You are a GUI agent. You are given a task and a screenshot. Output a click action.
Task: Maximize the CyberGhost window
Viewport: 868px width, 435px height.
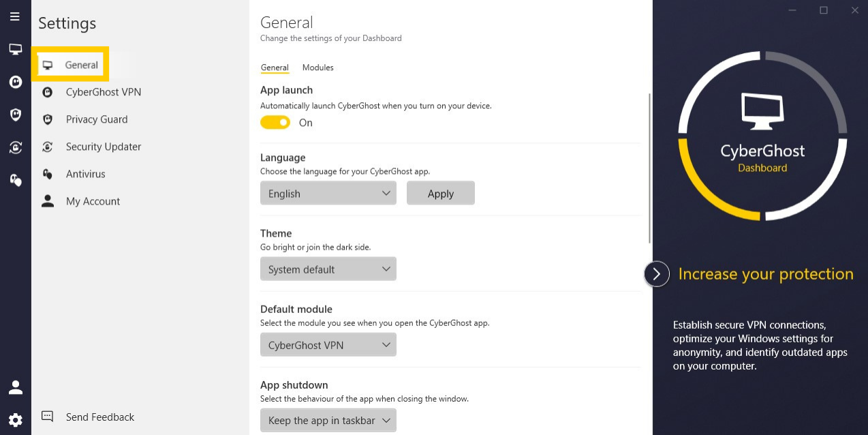coord(824,10)
